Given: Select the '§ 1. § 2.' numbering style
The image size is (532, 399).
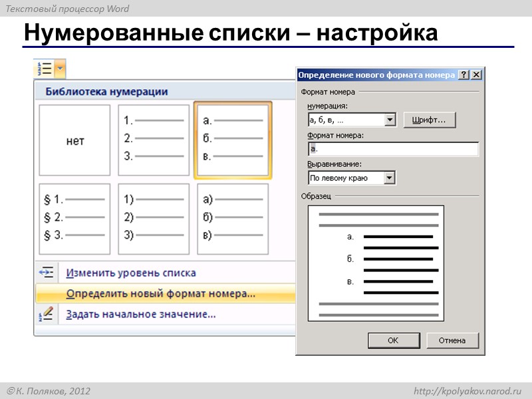Looking at the screenshot, I should pos(75,219).
